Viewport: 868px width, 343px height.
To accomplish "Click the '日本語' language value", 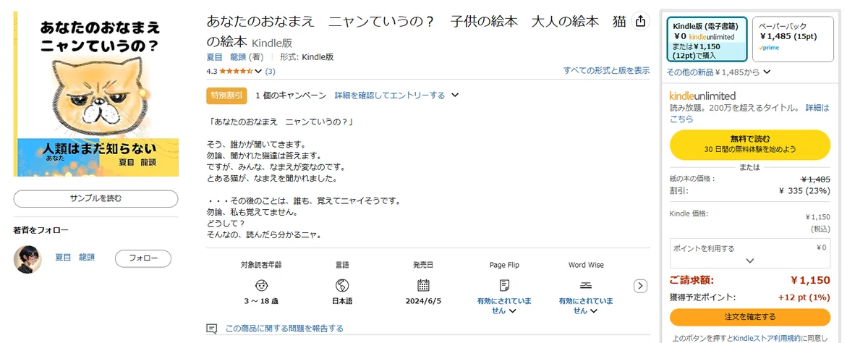I will pyautogui.click(x=343, y=300).
